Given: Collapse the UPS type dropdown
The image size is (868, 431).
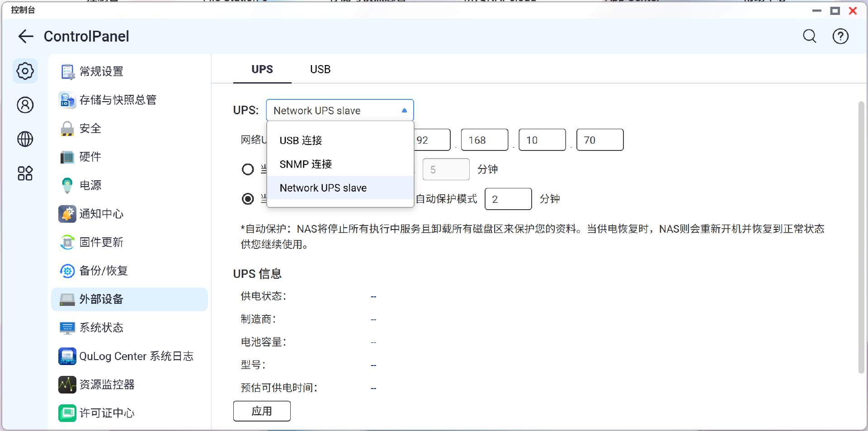Looking at the screenshot, I should pyautogui.click(x=340, y=110).
